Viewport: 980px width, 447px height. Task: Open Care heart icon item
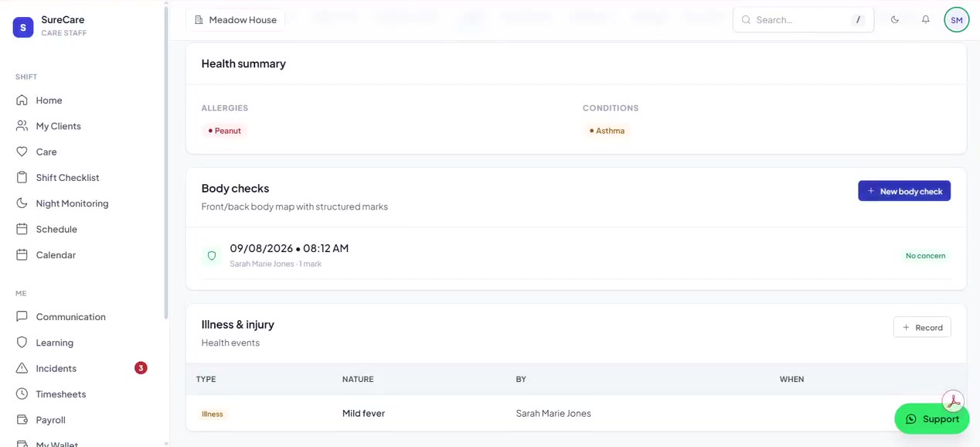click(x=22, y=152)
